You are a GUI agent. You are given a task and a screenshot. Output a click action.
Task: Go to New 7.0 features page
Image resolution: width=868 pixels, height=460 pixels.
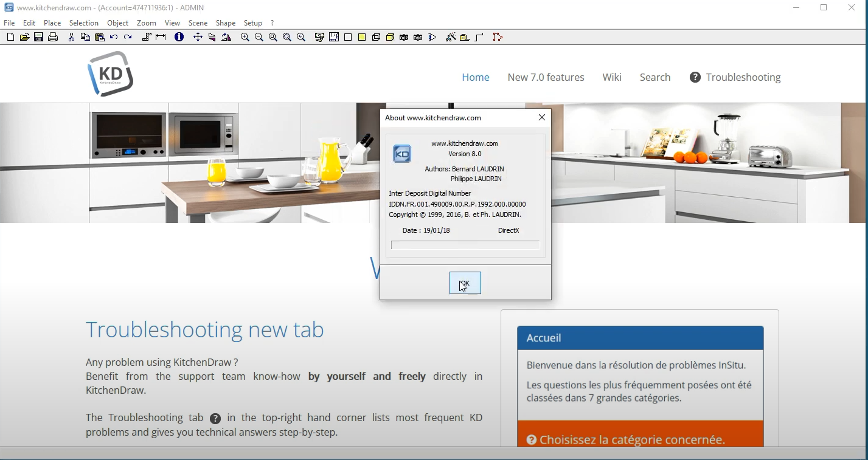click(x=546, y=77)
